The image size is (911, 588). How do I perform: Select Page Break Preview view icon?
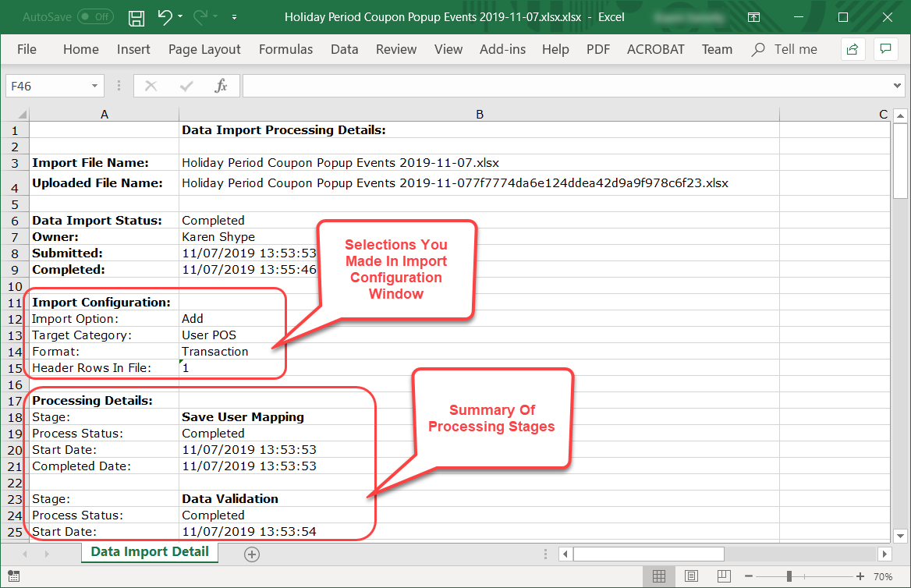tap(725, 576)
